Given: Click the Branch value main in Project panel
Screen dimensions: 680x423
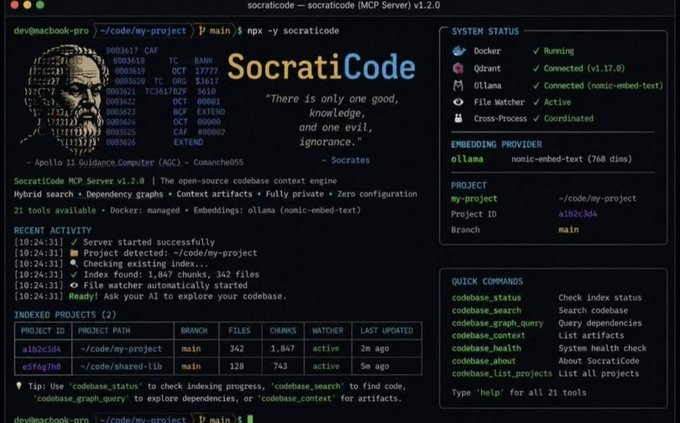Looking at the screenshot, I should tap(568, 230).
